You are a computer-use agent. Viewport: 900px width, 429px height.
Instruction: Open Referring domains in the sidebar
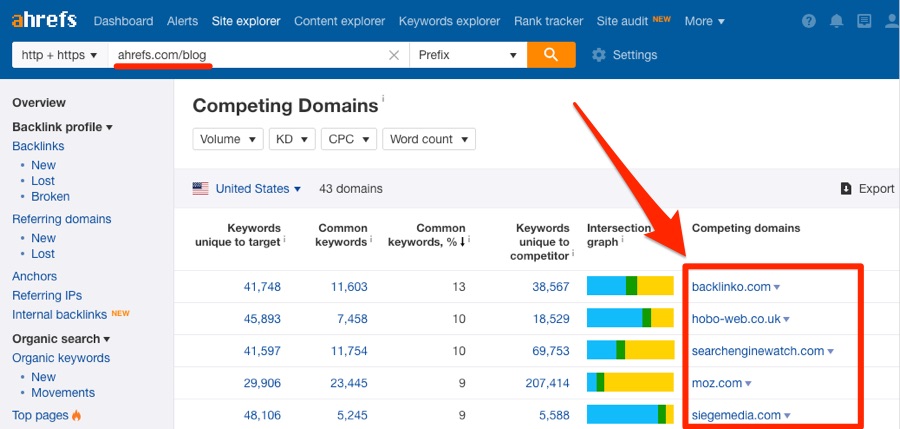pyautogui.click(x=62, y=219)
